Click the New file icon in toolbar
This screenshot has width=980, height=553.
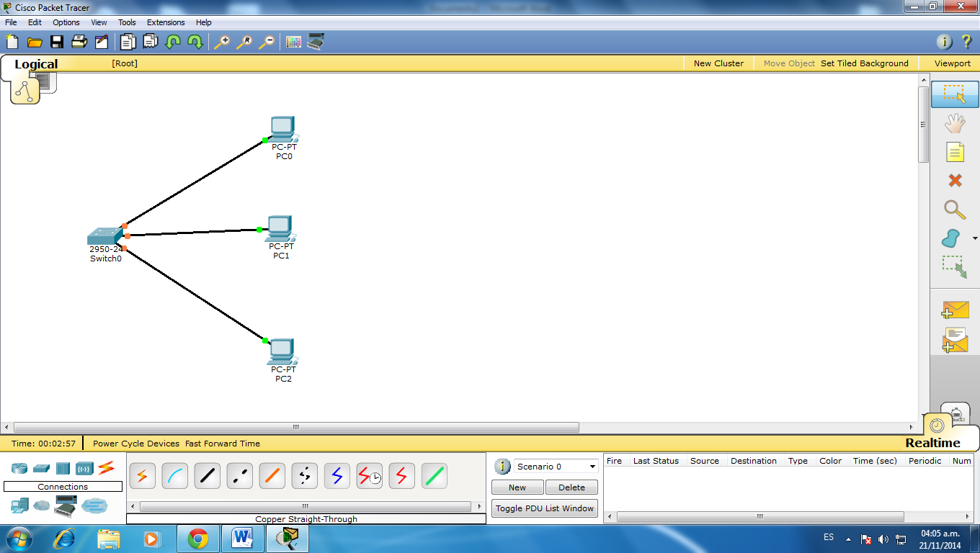(12, 42)
